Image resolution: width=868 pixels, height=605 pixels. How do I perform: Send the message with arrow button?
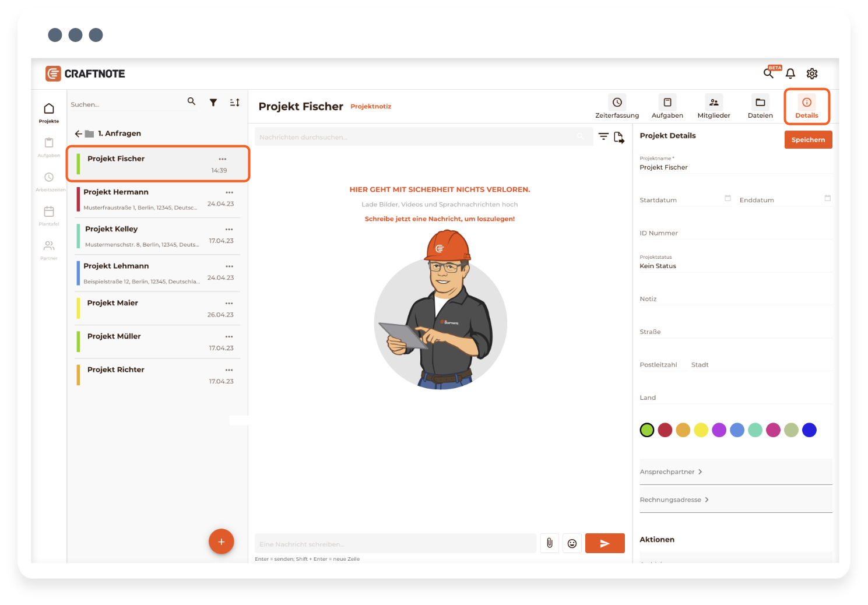(605, 543)
